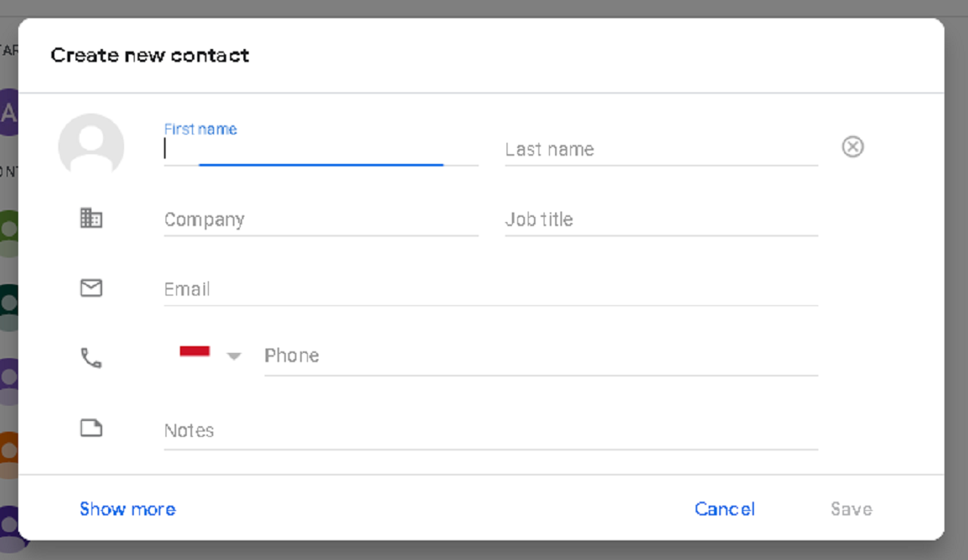Click the circled X clear-name icon
This screenshot has width=968, height=560.
852,147
